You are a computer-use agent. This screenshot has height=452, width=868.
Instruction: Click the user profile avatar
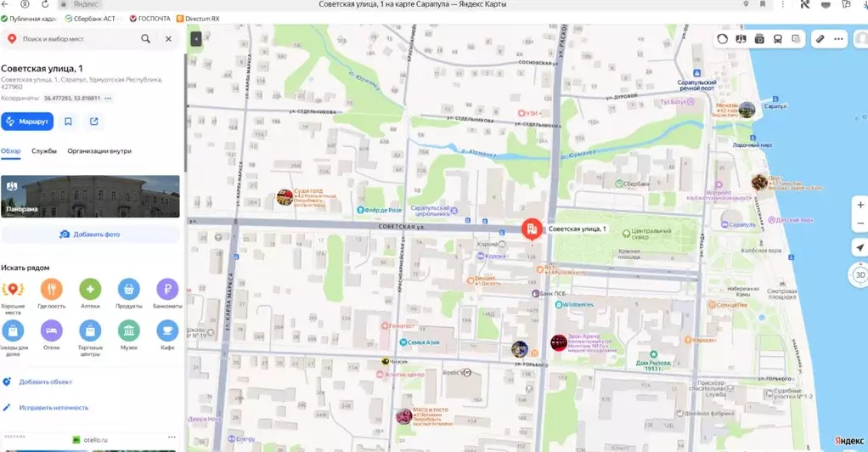tap(861, 39)
